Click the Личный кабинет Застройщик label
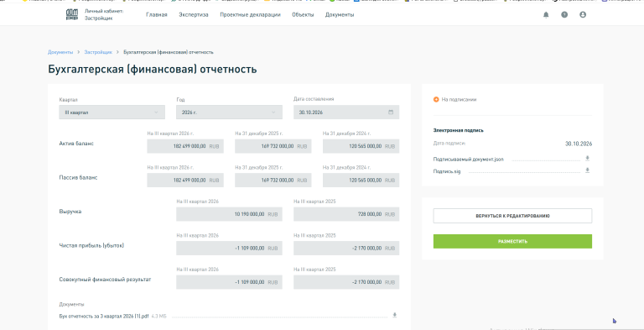The image size is (644, 330). coord(104,15)
